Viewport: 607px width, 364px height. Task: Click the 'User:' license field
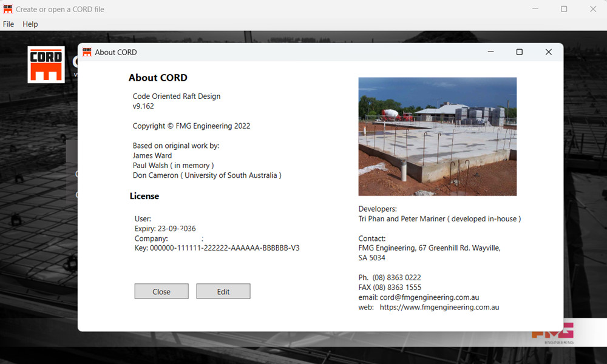(143, 218)
